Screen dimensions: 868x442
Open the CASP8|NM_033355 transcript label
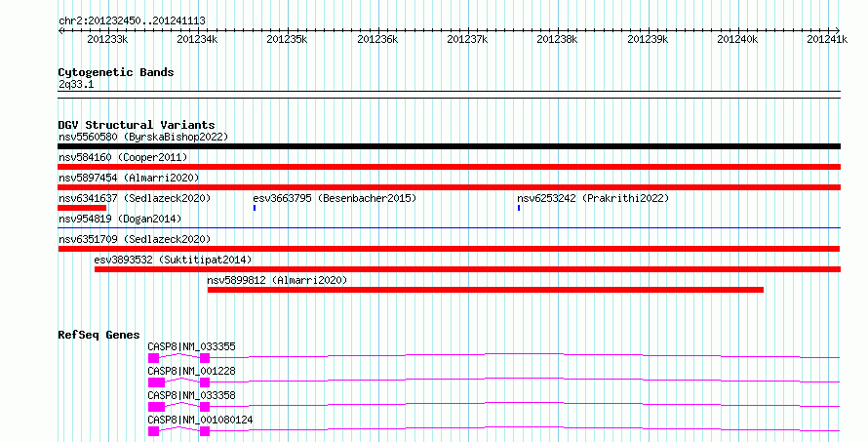(x=191, y=346)
